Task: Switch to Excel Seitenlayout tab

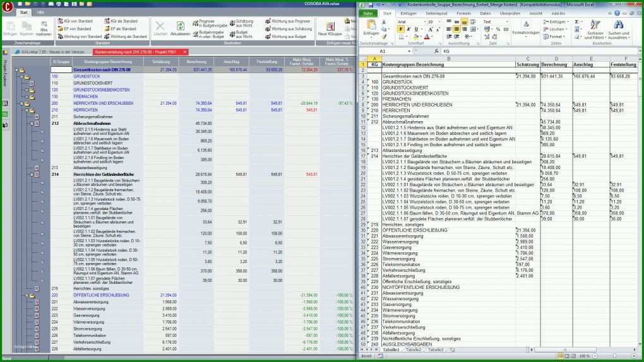Action: click(436, 13)
